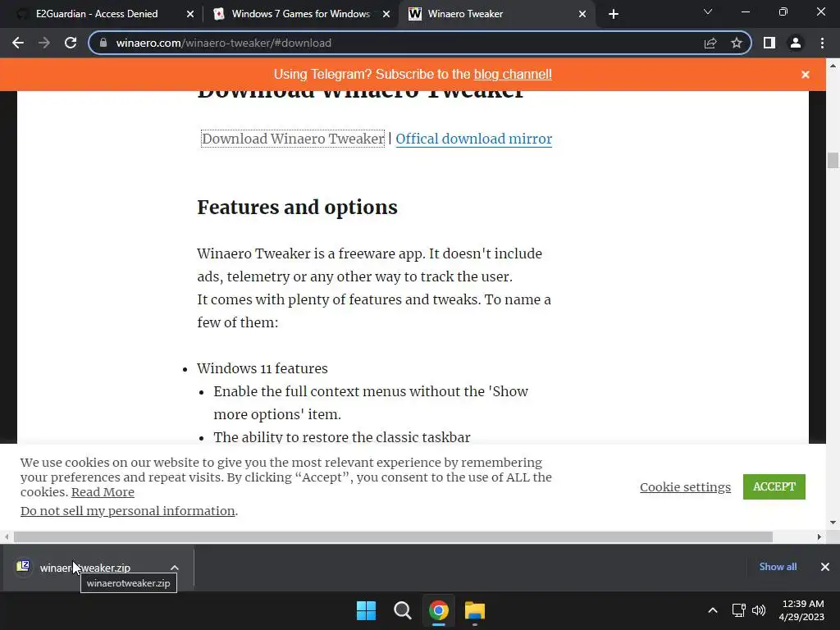The image size is (840, 630).
Task: Click 'The ability to restore the classic taskbar'
Action: tap(342, 437)
